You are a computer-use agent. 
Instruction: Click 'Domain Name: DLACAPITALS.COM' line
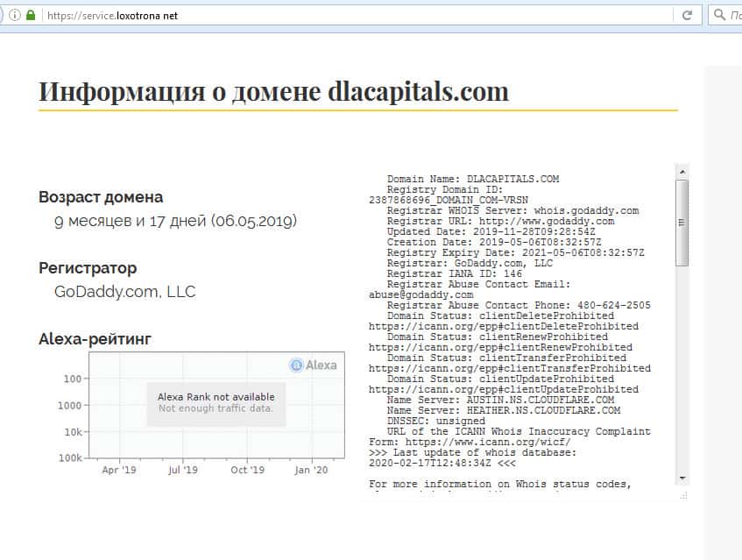(x=473, y=179)
